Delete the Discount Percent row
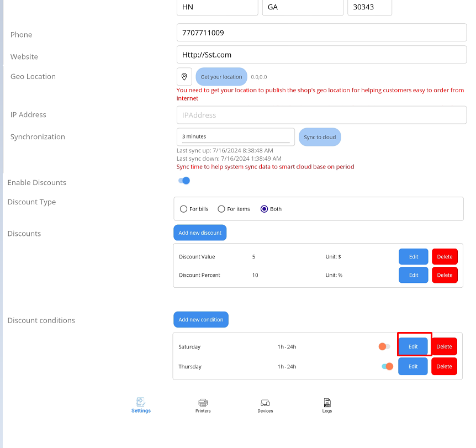476x448 pixels. coord(445,275)
